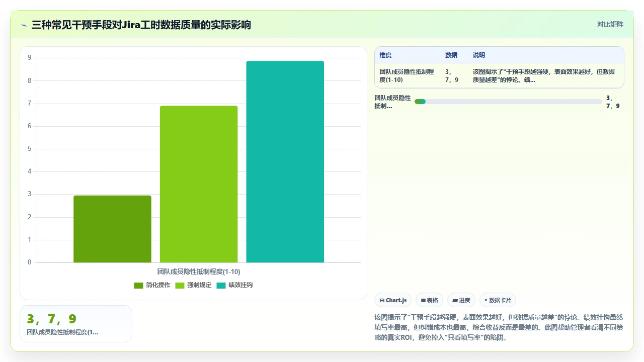Select the 数据卡片 tag chip
Viewport: 644px width, 362px height.
(x=498, y=300)
